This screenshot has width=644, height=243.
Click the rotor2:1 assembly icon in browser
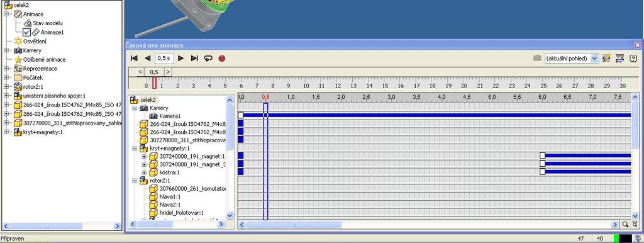pos(18,86)
